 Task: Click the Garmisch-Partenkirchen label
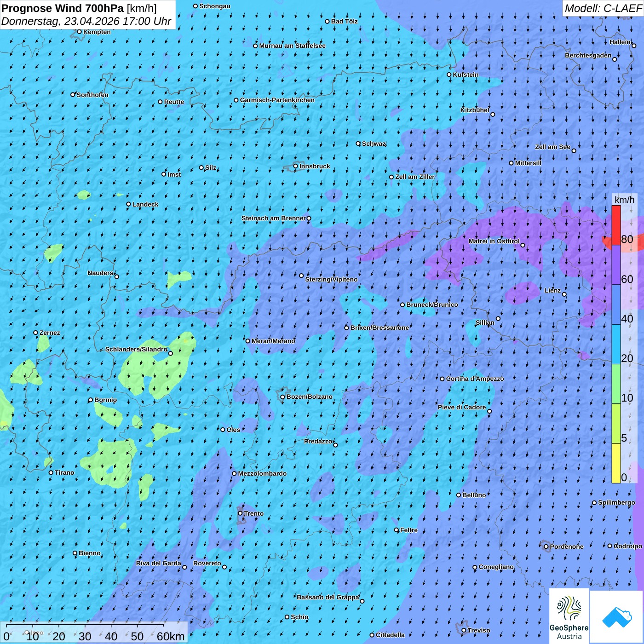[x=277, y=100]
